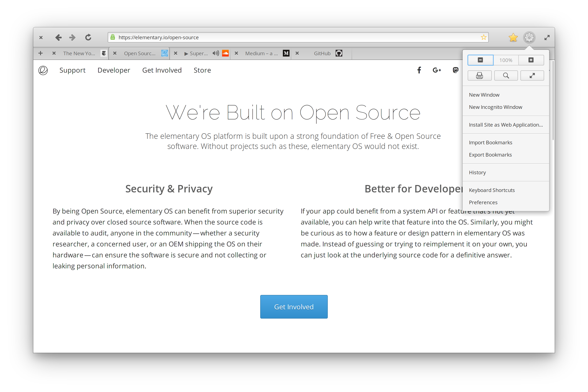Open the Store link

tap(202, 70)
